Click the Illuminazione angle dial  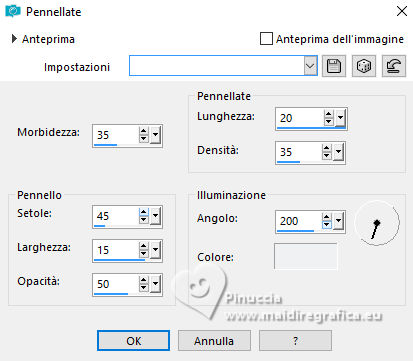tap(377, 223)
